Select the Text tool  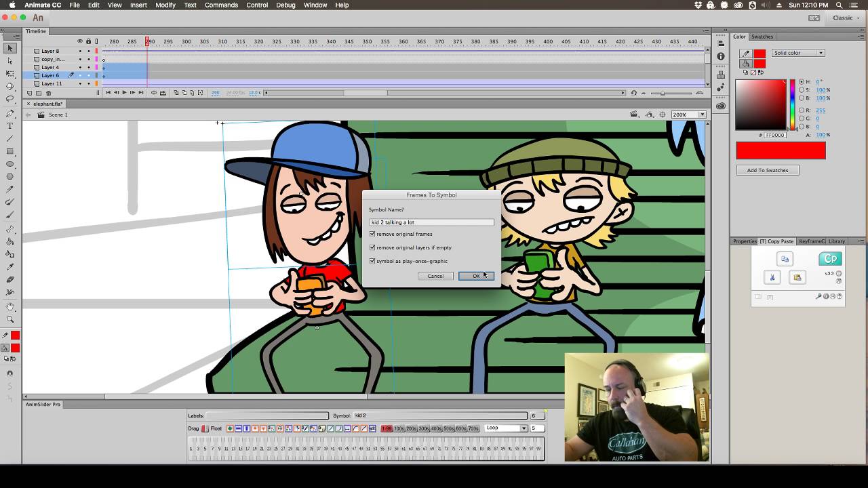(x=10, y=126)
